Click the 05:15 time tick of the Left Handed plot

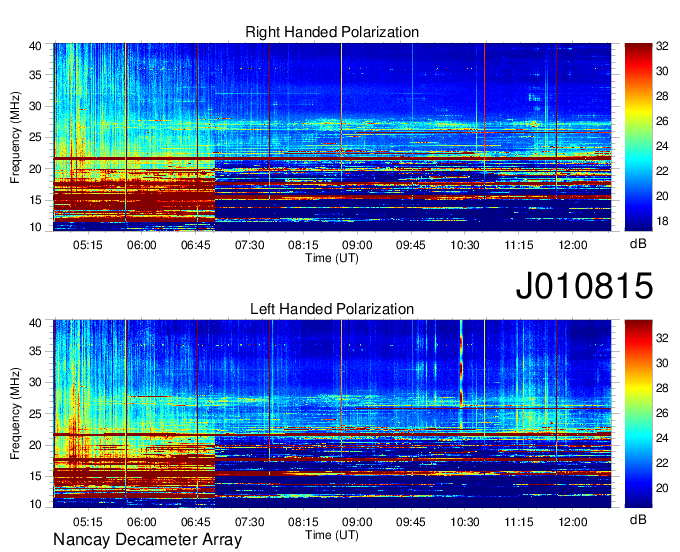(88, 522)
